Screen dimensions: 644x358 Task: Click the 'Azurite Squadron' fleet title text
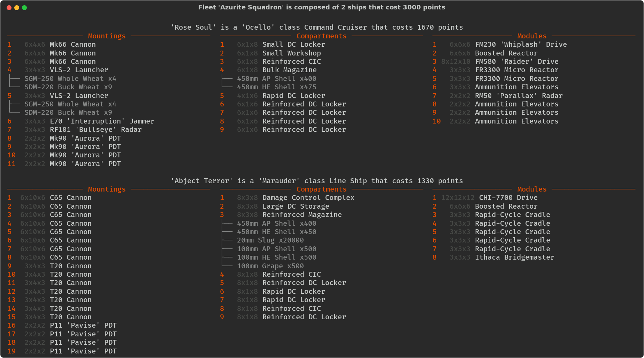321,7
